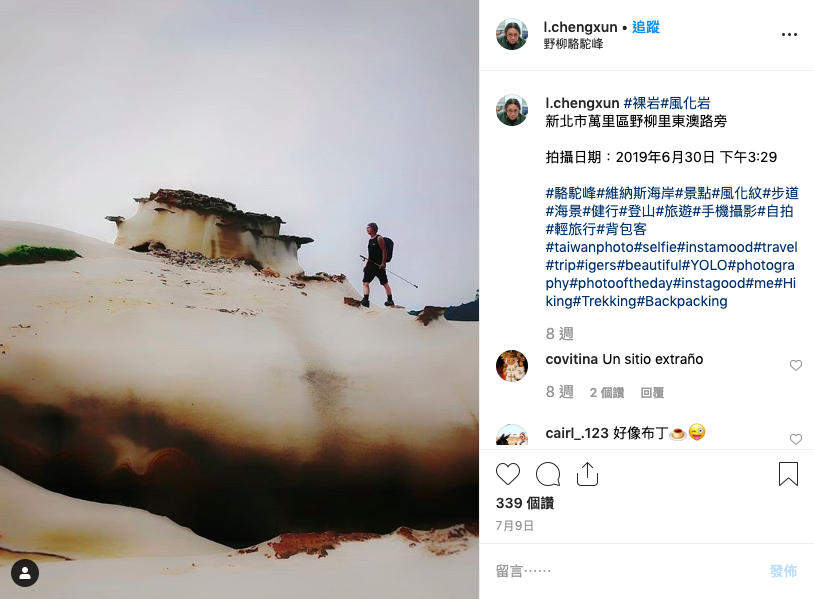814x599 pixels.
Task: Open the l.chengxun avatar in the header
Action: tap(512, 34)
